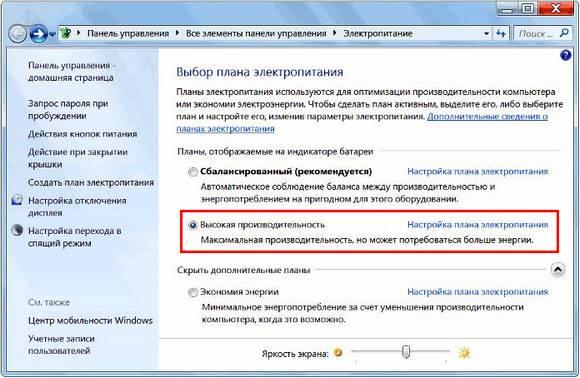Open 'Действия кнопок питания'

click(x=82, y=134)
